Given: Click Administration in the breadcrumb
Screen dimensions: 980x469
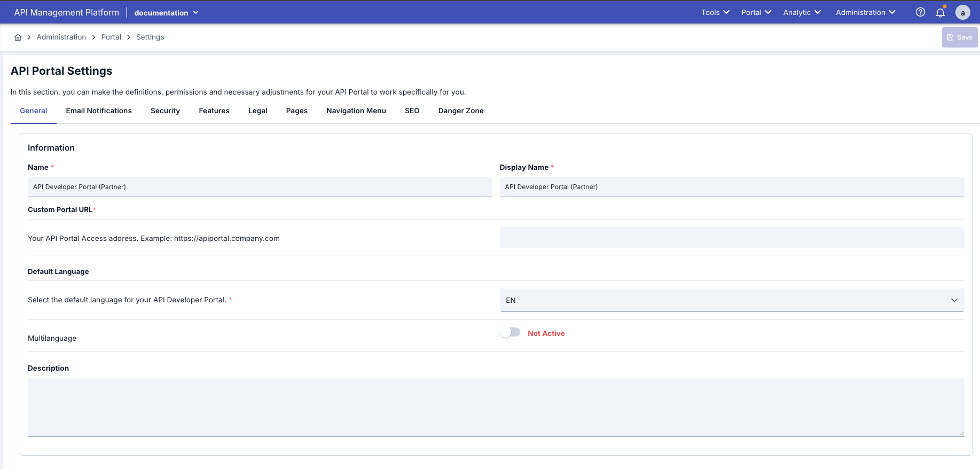Looking at the screenshot, I should (x=61, y=37).
